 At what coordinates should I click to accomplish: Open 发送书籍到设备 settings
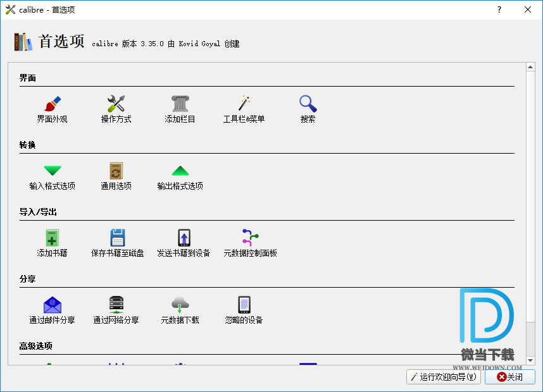tap(184, 243)
